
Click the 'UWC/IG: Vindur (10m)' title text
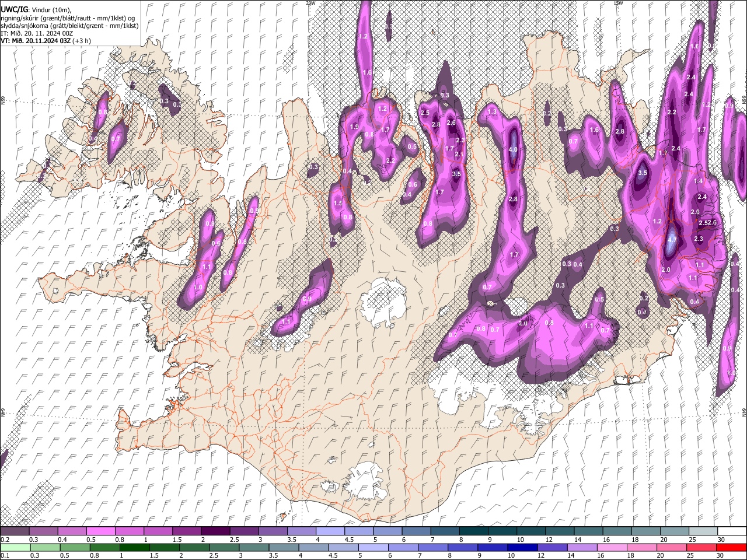(x=36, y=10)
